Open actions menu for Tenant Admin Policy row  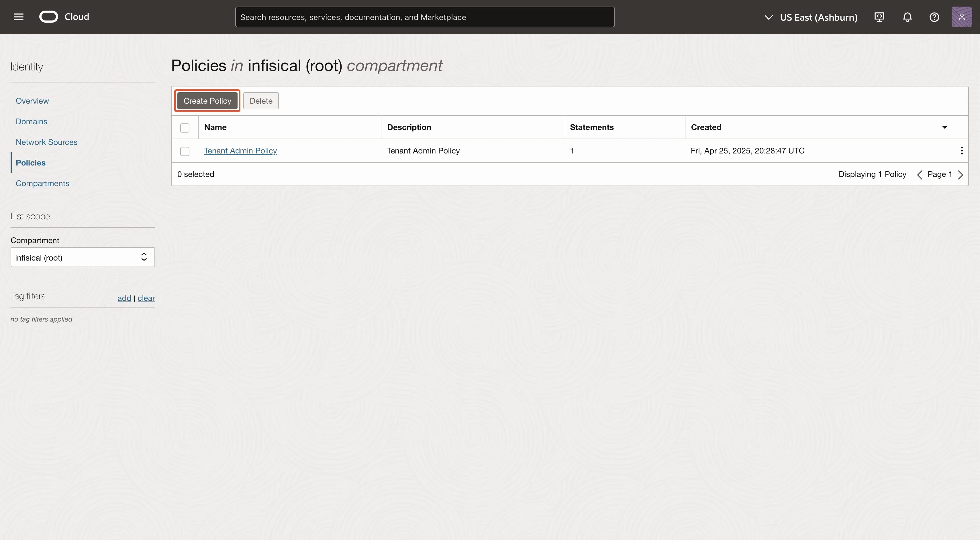[962, 151]
